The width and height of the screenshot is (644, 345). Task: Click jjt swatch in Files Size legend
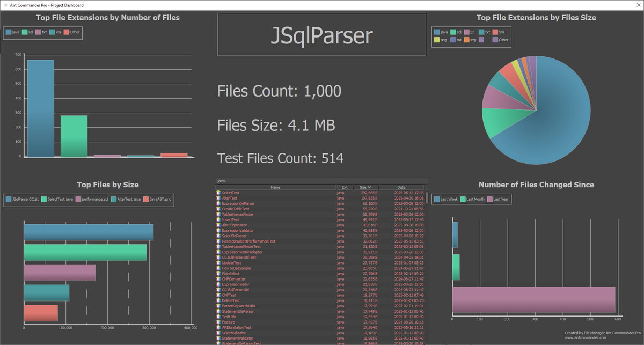(467, 32)
